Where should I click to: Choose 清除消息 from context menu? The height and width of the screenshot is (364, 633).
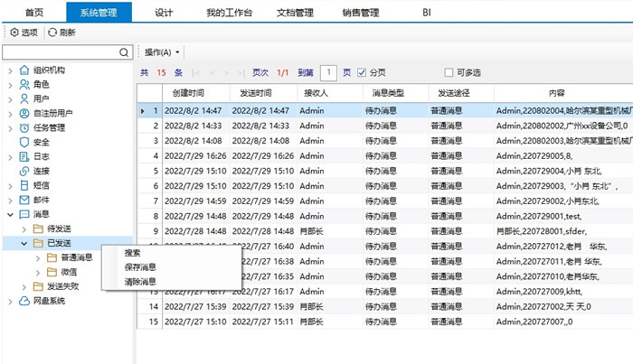click(140, 282)
